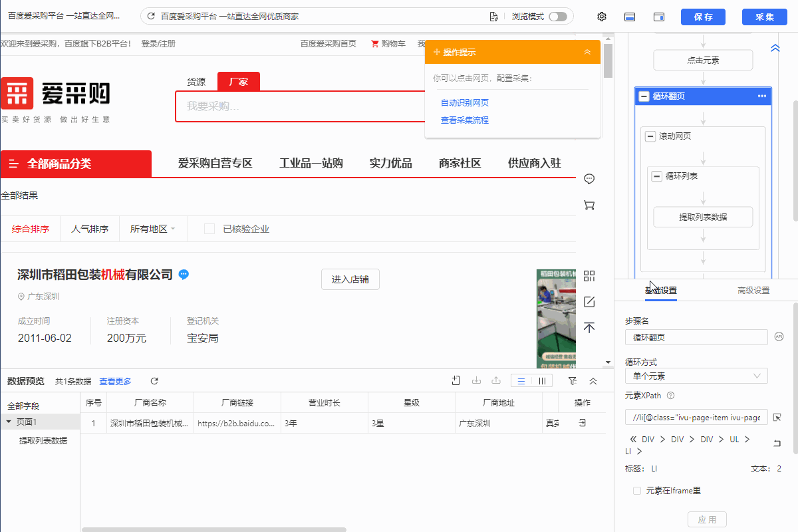Switch the data preview to row layout
The width and height of the screenshot is (798, 532).
click(521, 381)
